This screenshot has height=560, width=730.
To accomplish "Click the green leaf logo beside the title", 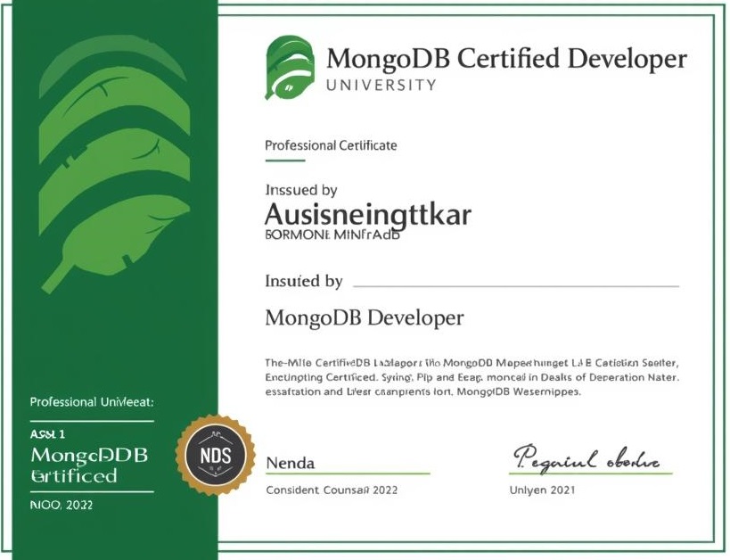I will coord(290,68).
